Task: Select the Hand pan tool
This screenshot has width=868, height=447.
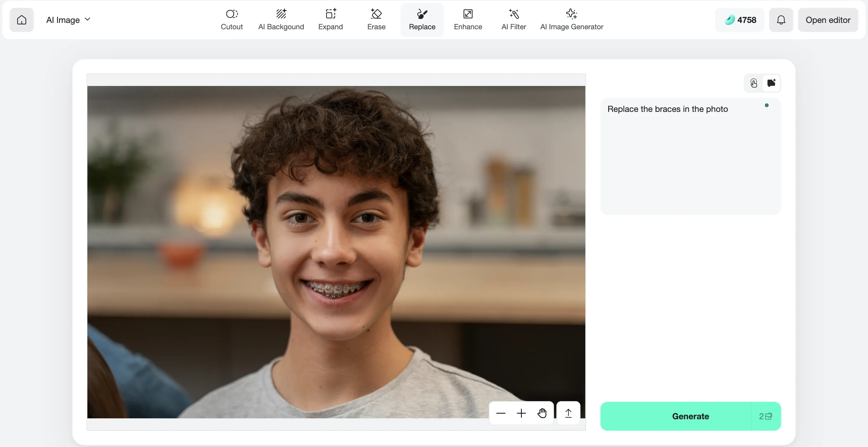Action: pos(542,413)
